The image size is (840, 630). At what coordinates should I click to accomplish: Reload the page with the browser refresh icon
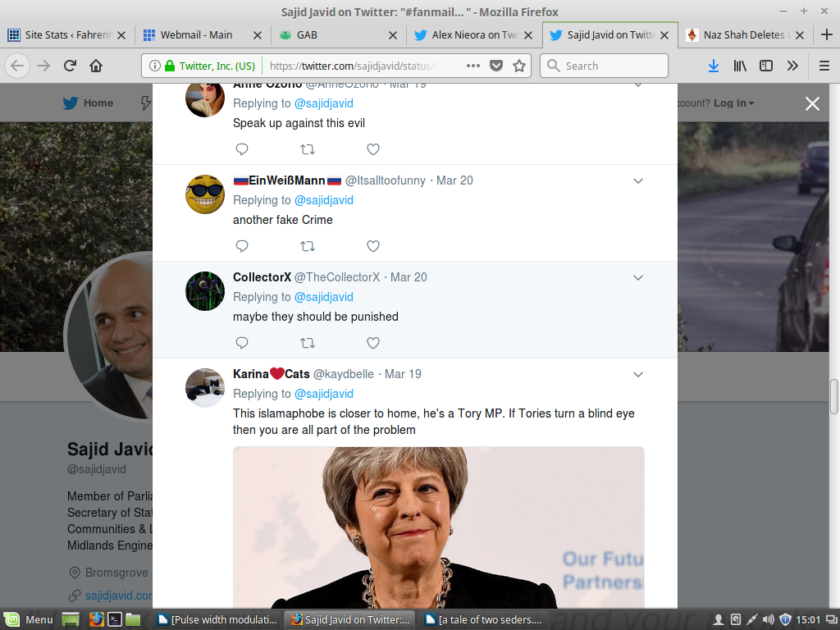click(x=71, y=66)
